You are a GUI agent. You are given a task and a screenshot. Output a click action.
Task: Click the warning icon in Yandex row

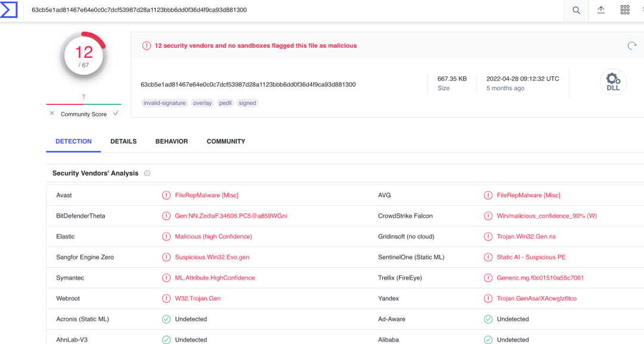point(488,299)
